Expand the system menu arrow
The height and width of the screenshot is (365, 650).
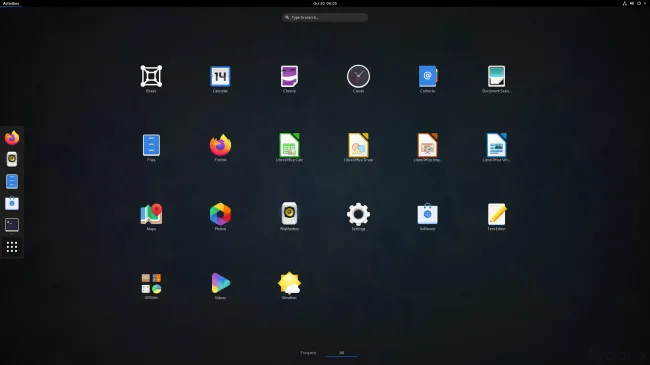pyautogui.click(x=645, y=3)
